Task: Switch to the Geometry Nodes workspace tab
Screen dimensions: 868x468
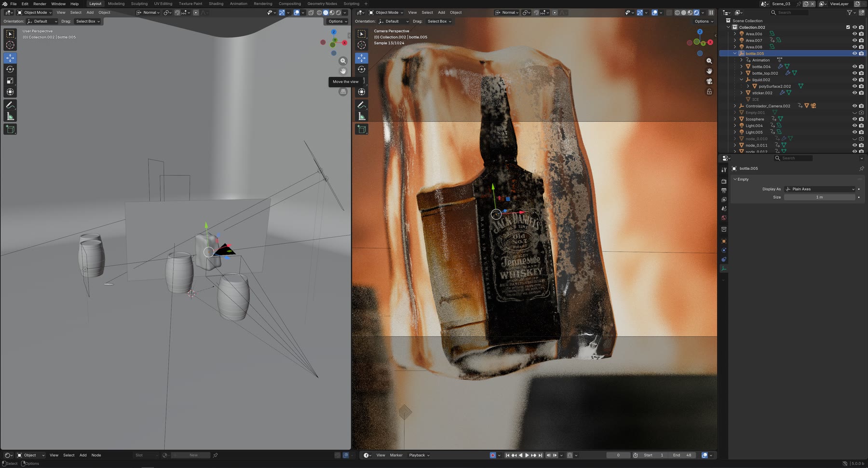Action: 322,4
